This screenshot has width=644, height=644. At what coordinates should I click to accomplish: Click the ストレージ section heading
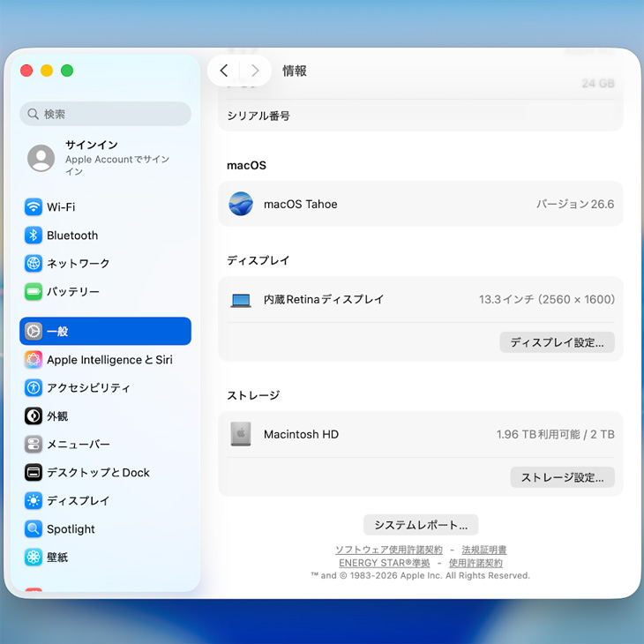tap(253, 395)
